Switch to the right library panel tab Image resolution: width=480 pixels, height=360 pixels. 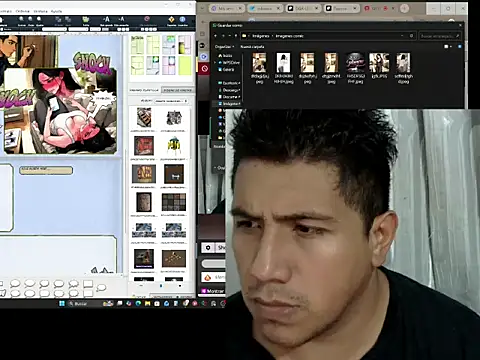click(x=177, y=90)
